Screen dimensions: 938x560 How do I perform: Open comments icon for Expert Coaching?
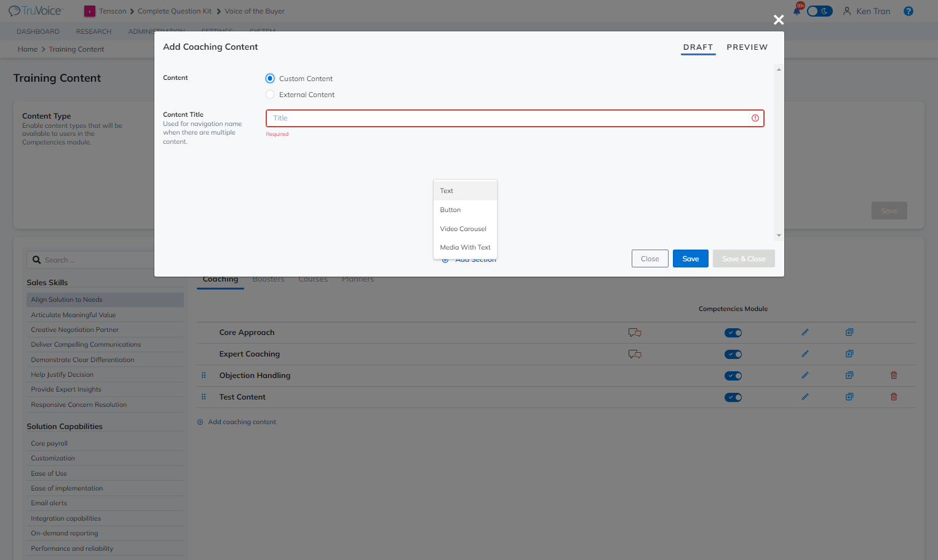[x=635, y=354]
